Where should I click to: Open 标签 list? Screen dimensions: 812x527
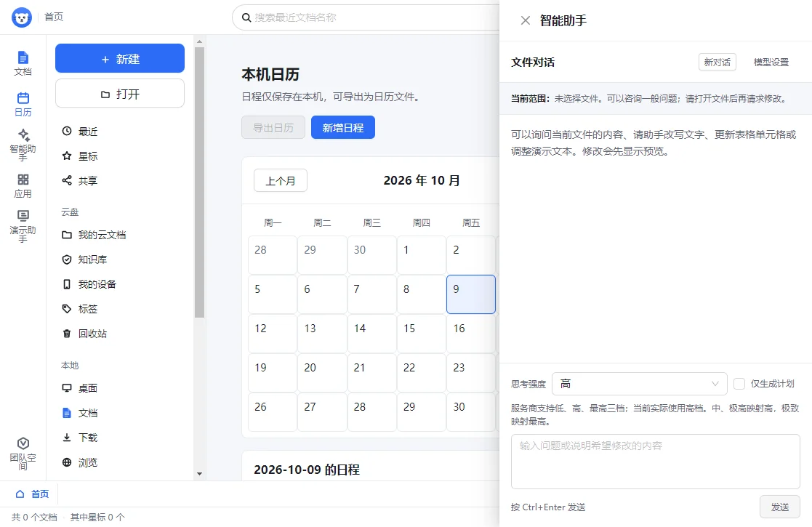click(120, 309)
